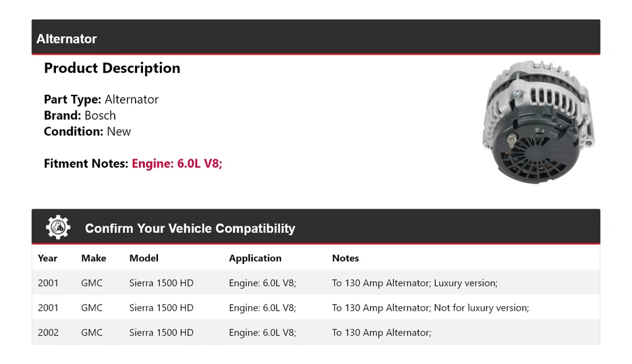Click the GMC make cell in the 2002 row
This screenshot has height=364, width=632.
[x=92, y=332]
